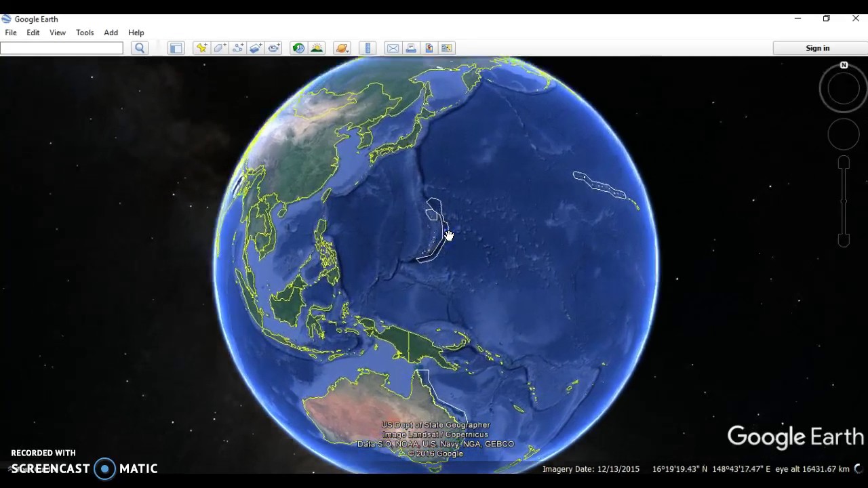This screenshot has width=868, height=488.
Task: Open the File menu
Action: click(11, 33)
